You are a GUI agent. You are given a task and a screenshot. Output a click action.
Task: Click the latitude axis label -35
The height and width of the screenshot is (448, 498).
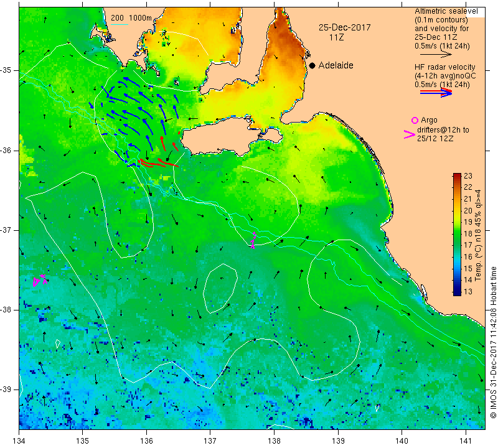[6, 70]
